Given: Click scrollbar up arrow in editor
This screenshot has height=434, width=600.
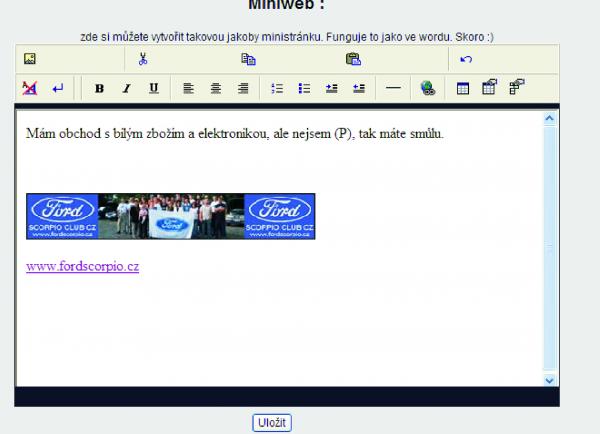Looking at the screenshot, I should (549, 118).
